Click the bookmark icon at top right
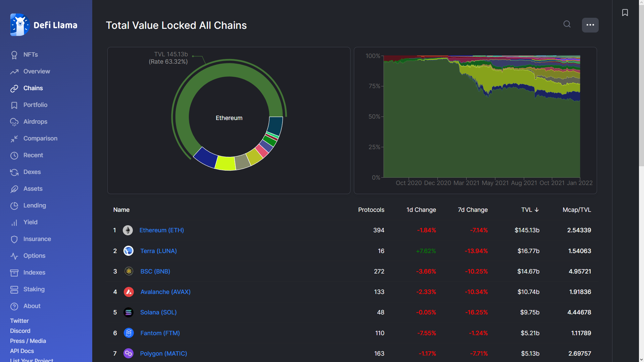Viewport: 644px width, 362px height. tap(625, 13)
